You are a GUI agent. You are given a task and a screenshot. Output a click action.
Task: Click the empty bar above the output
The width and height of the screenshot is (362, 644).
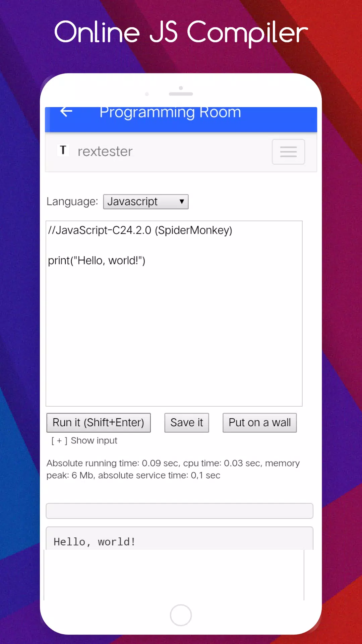[x=180, y=511]
